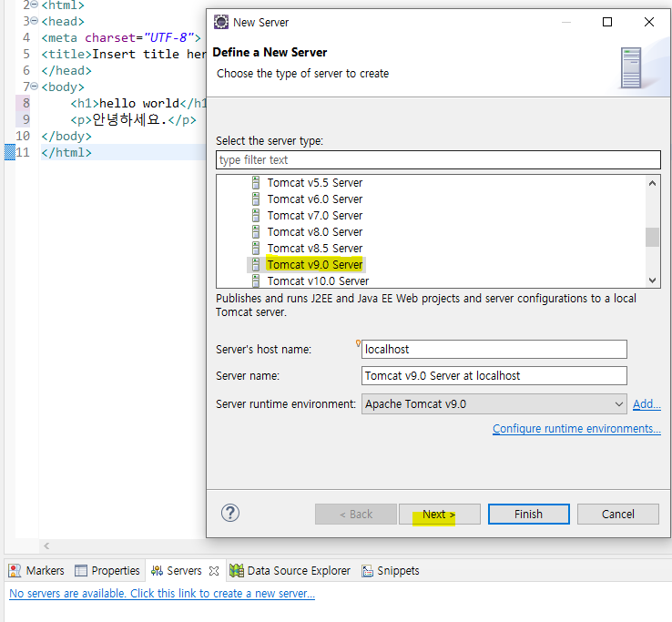Click the Finish button
Image resolution: width=672 pixels, height=622 pixels.
[528, 514]
